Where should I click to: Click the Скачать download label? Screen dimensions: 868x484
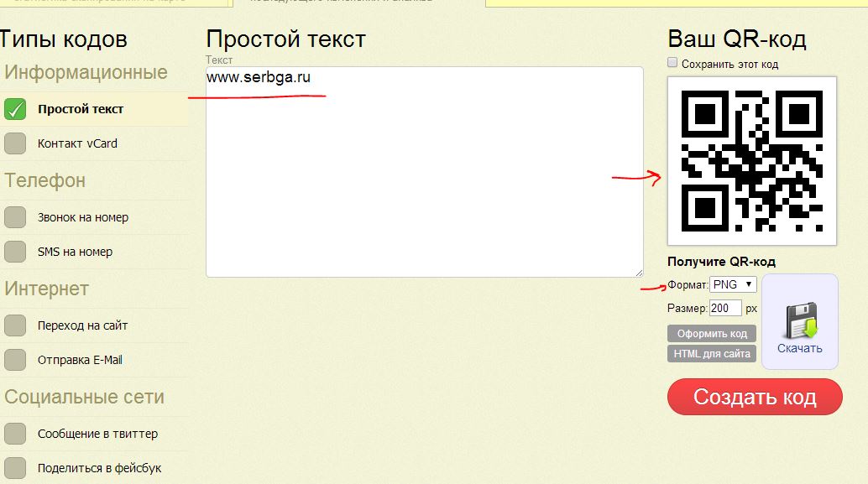pyautogui.click(x=799, y=348)
